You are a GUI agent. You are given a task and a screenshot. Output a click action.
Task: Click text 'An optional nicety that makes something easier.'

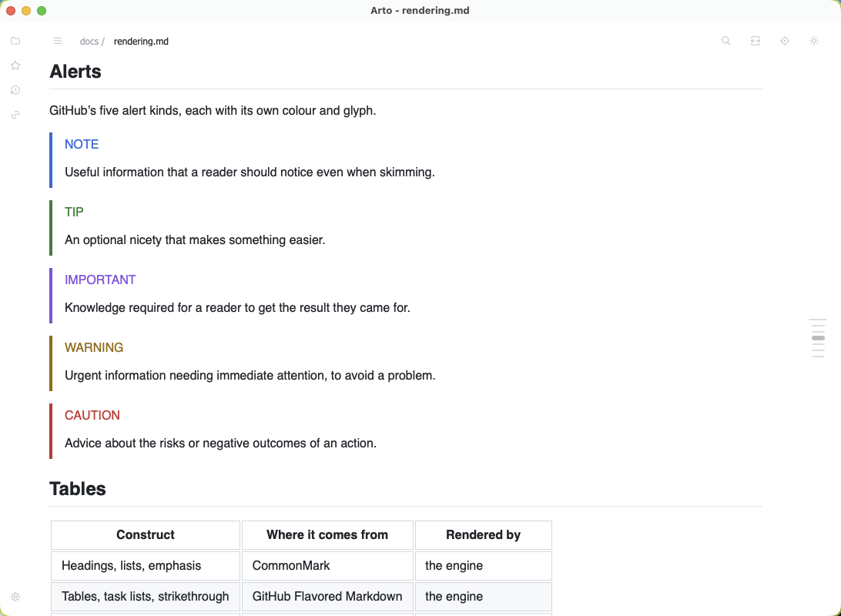point(196,239)
